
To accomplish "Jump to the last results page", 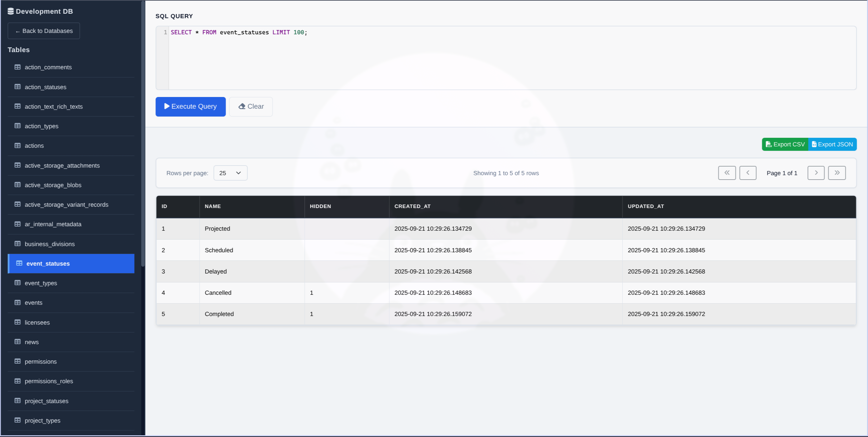I will coord(837,173).
